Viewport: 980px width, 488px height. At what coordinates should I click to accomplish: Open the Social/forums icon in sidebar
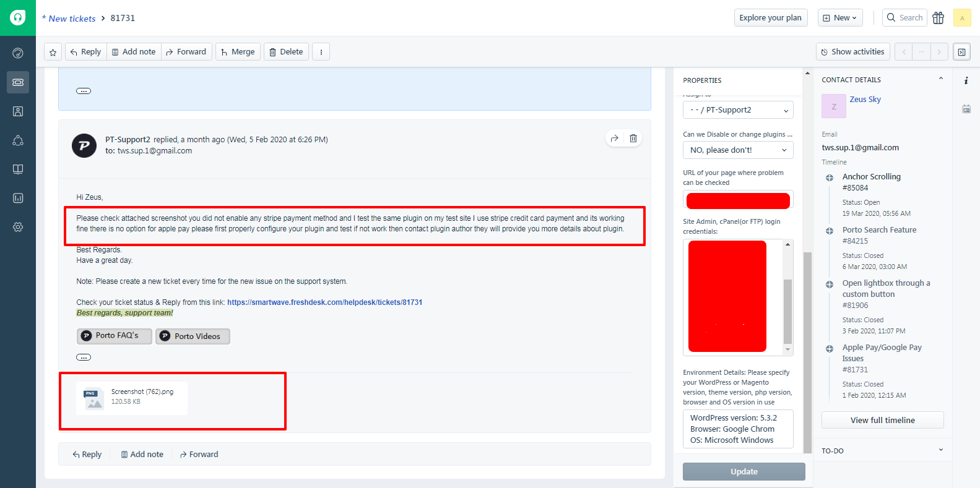(x=18, y=140)
